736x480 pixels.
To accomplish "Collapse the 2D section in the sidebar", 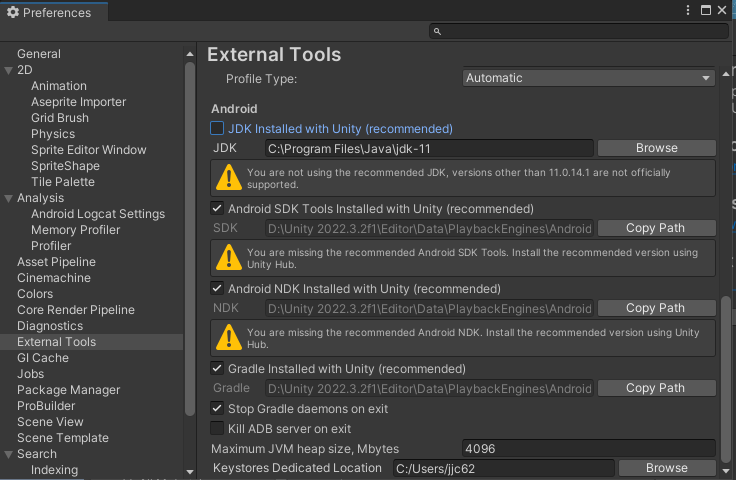I will (x=8, y=70).
